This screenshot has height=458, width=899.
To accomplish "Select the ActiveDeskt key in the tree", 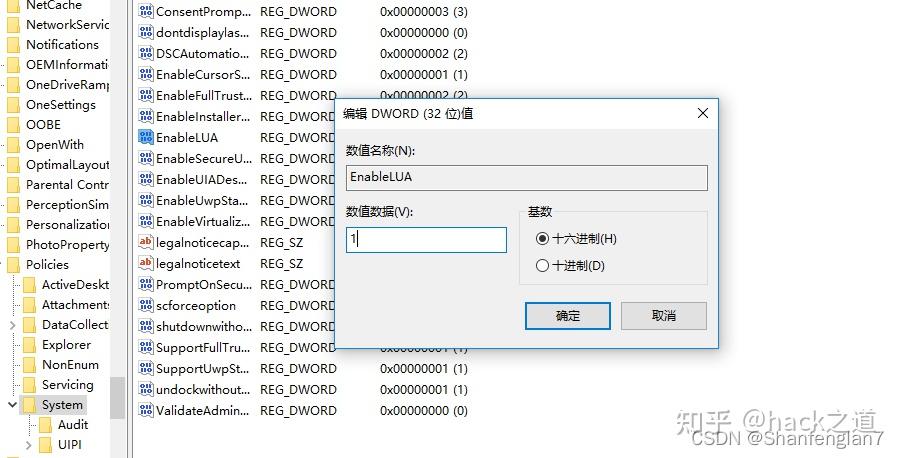I will click(x=75, y=285).
